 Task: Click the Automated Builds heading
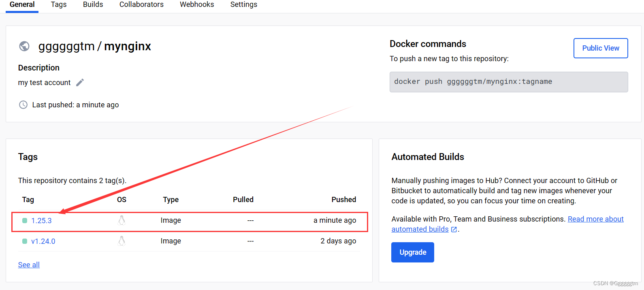428,157
